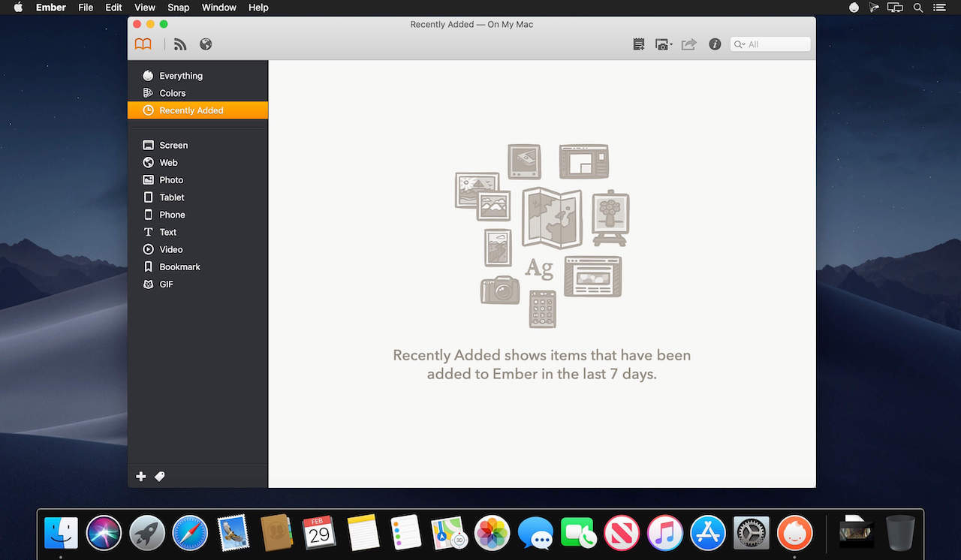This screenshot has width=961, height=560.
Task: Click the Share toolbar button
Action: (688, 44)
